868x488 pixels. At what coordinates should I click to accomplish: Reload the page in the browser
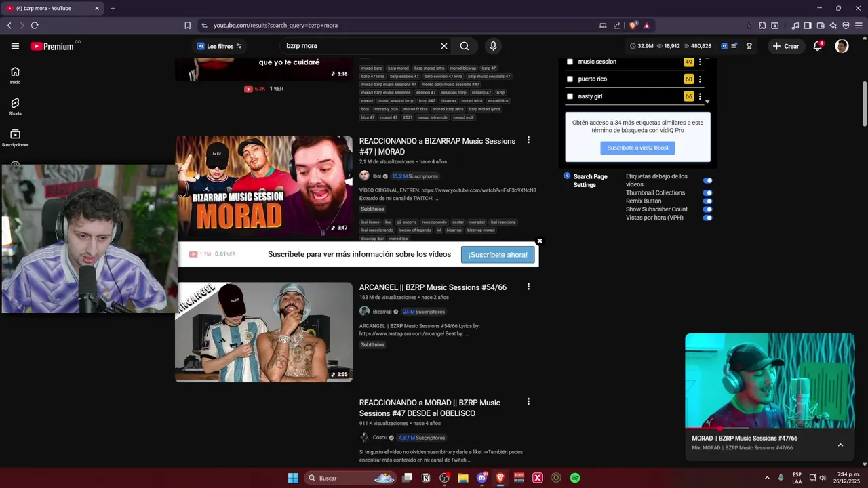coord(35,26)
